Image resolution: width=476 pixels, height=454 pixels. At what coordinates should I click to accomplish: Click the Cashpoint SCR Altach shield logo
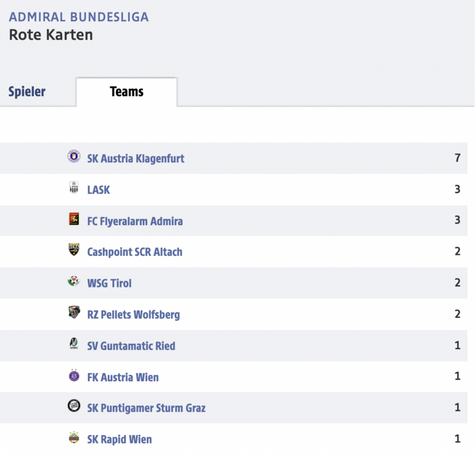(74, 249)
